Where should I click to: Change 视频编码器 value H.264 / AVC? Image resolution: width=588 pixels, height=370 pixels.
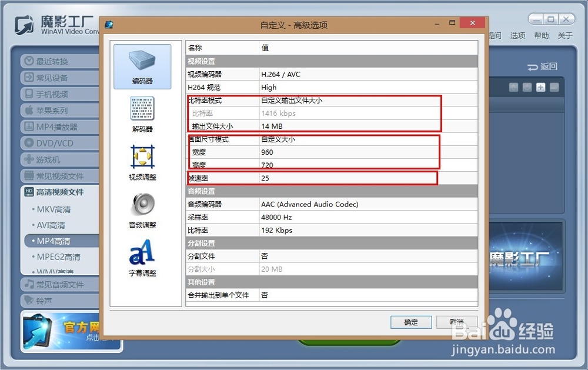pyautogui.click(x=368, y=74)
